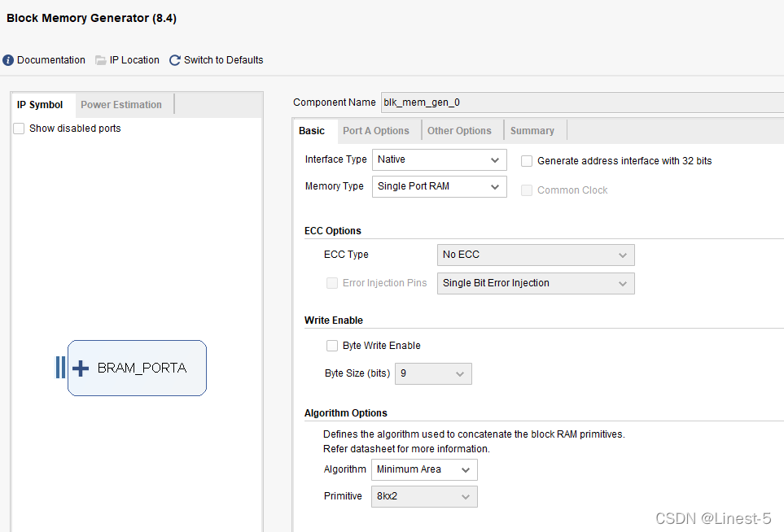Expand BRAM_PORTA plus icon in symbol
This screenshot has height=532, width=784.
(x=81, y=368)
